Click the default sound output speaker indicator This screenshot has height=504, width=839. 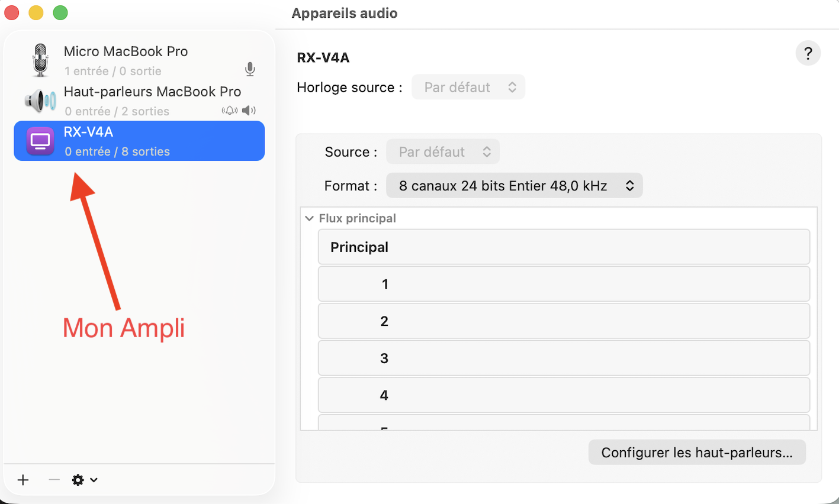click(249, 111)
